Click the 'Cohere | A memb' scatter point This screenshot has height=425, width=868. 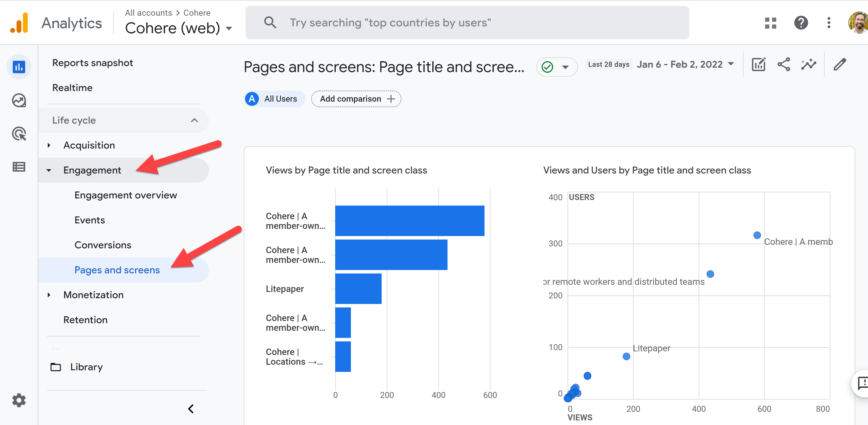pos(757,235)
